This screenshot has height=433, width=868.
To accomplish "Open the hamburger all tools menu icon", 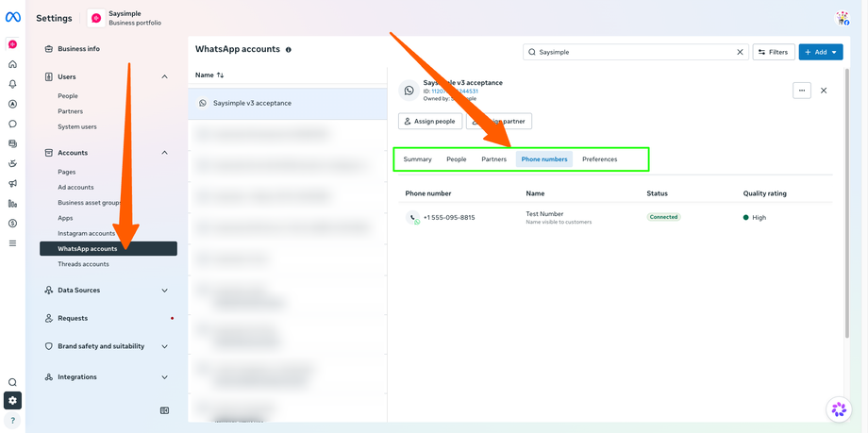I will 12,243.
